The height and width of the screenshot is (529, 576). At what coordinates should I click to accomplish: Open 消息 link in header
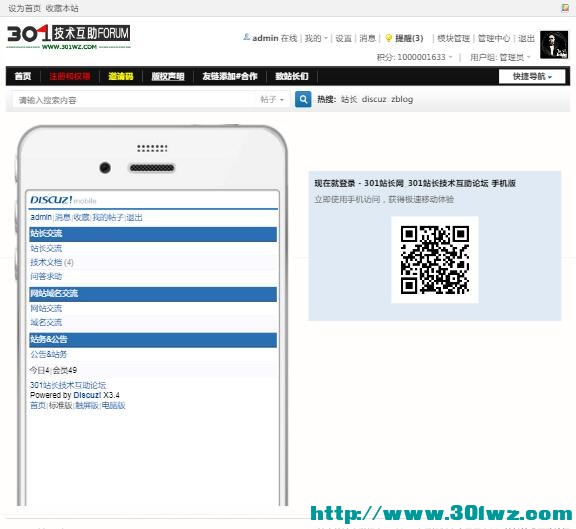[367, 38]
